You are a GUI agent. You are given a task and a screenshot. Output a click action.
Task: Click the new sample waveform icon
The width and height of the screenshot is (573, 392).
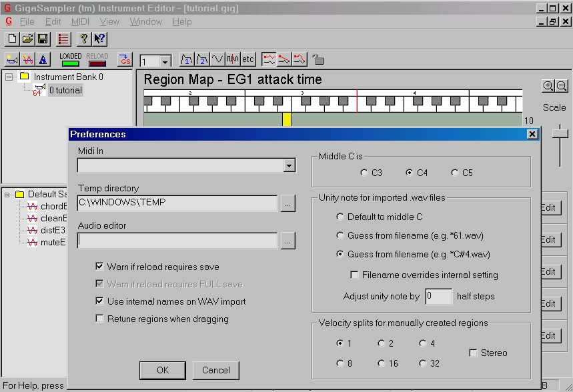(x=27, y=59)
